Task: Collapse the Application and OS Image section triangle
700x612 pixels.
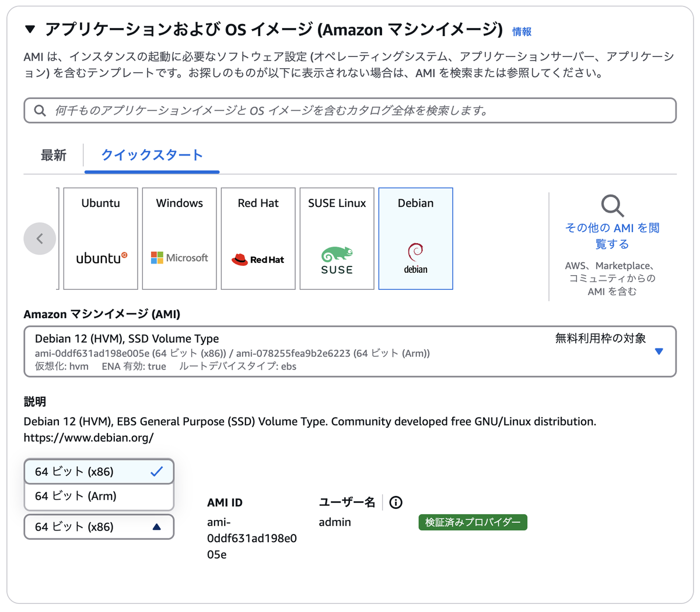Action: pyautogui.click(x=30, y=29)
